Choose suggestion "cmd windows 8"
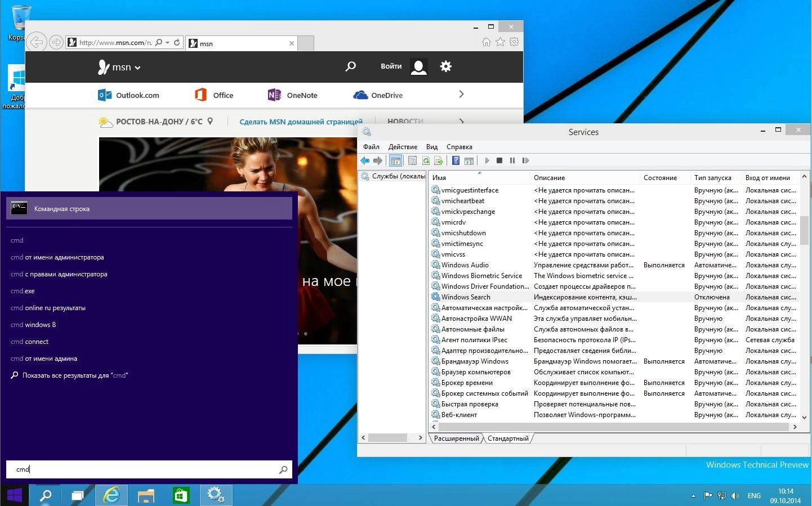The image size is (812, 506). [x=33, y=325]
